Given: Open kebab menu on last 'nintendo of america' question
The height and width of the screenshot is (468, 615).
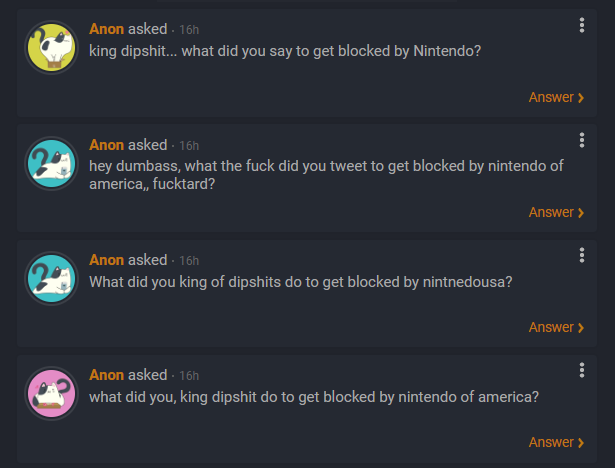Looking at the screenshot, I should [582, 370].
